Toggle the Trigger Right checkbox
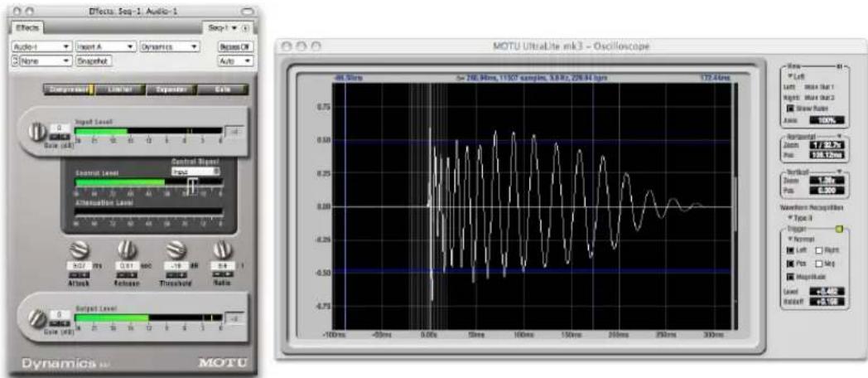Screen dimensions: 868x378 [x=818, y=251]
